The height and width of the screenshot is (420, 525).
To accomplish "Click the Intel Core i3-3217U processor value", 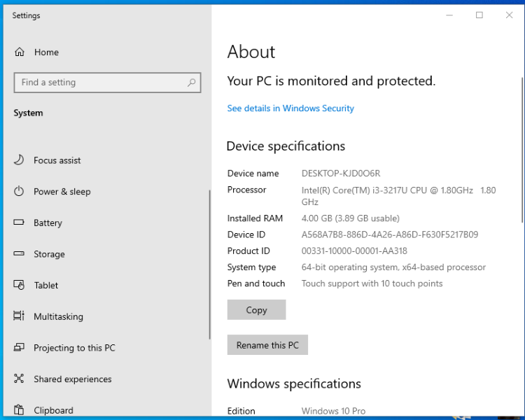I will [x=398, y=196].
